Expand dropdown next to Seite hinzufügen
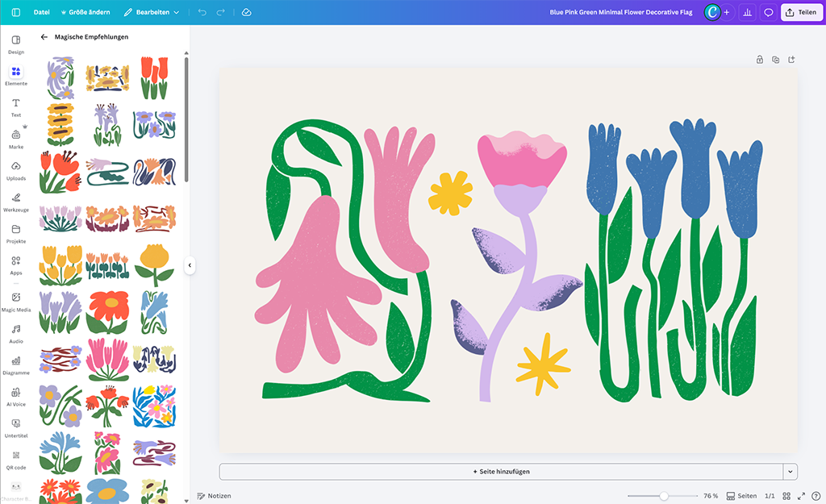Viewport: 826px width, 504px height. click(791, 472)
